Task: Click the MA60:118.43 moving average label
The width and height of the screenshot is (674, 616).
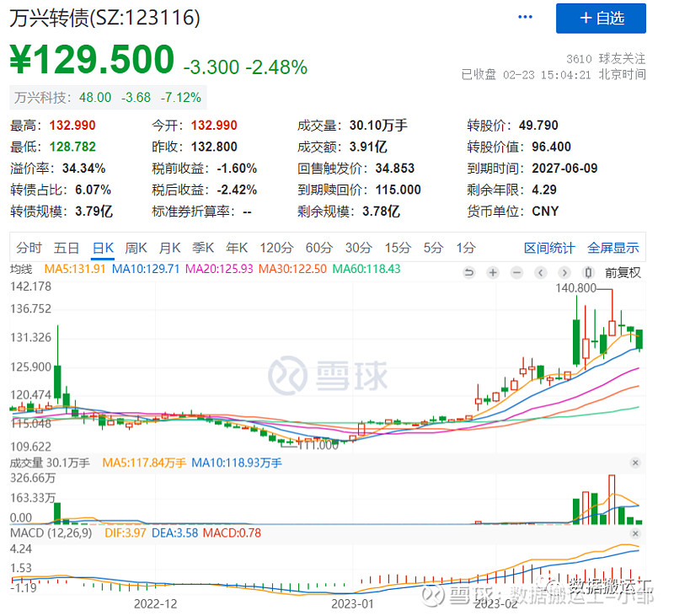Action: pyautogui.click(x=366, y=269)
